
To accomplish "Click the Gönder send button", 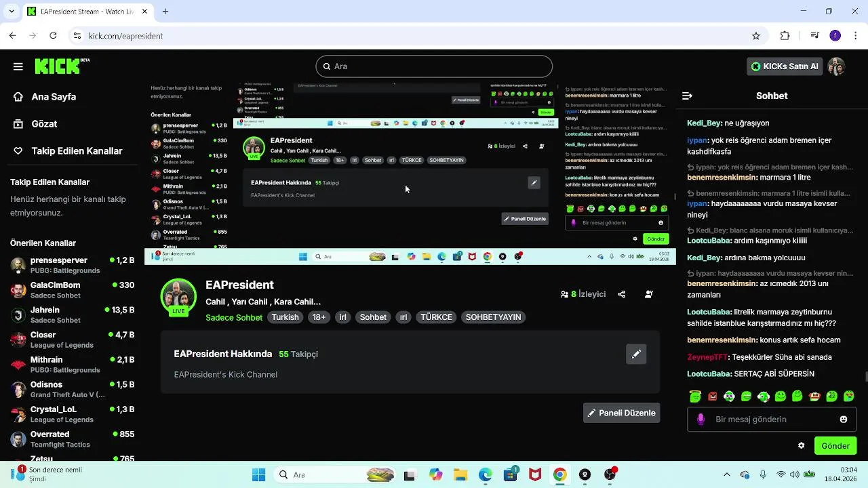I will pyautogui.click(x=835, y=446).
